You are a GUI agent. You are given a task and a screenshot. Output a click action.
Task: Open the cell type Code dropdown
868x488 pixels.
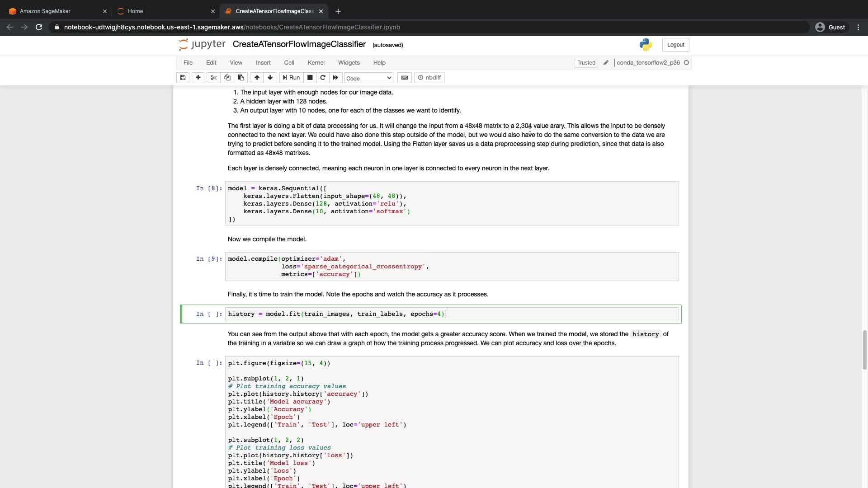pyautogui.click(x=368, y=78)
